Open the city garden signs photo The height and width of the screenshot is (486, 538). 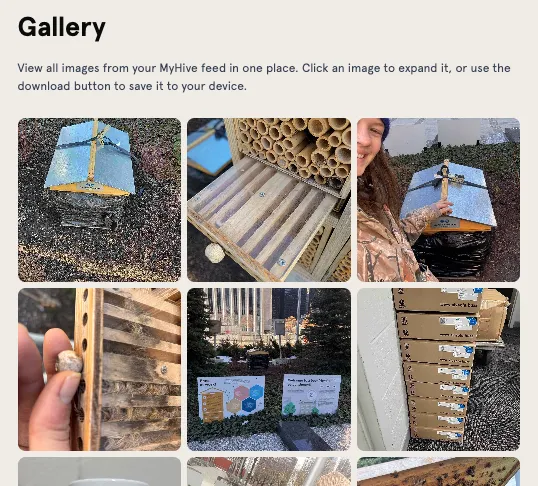pyautogui.click(x=269, y=369)
